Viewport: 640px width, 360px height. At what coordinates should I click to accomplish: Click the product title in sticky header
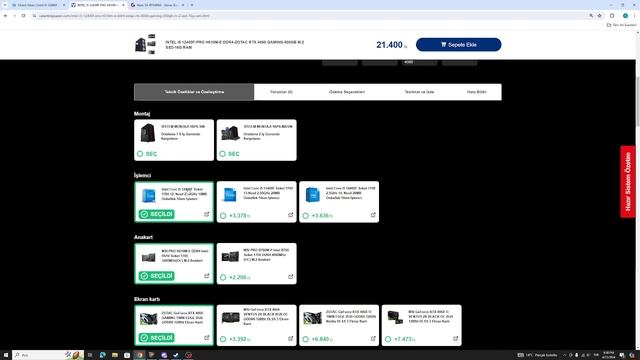[x=235, y=44]
